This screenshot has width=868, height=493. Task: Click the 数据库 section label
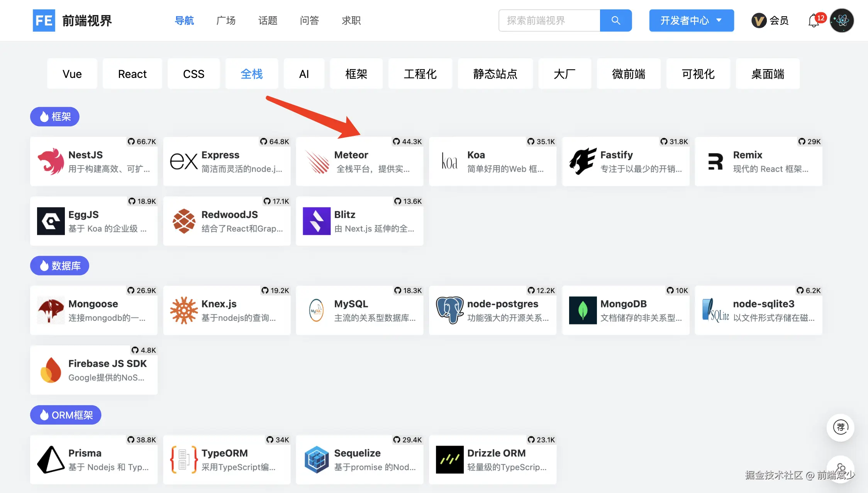pos(59,266)
